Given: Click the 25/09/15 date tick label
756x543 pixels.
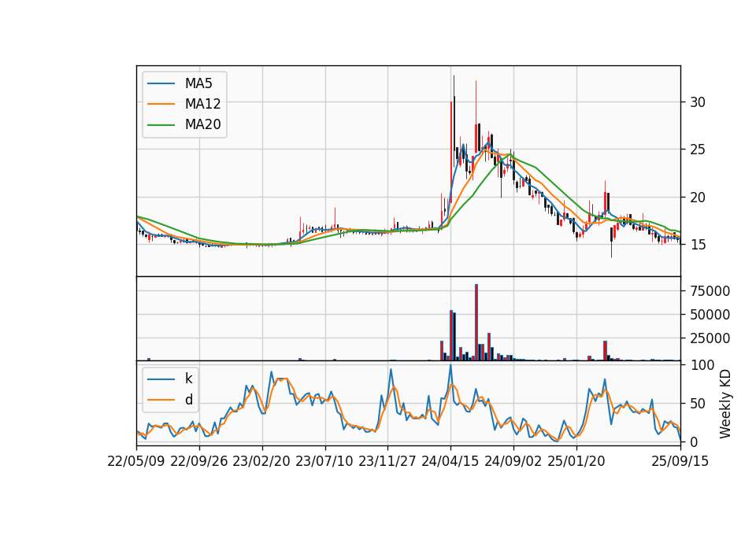Looking at the screenshot, I should click(x=680, y=461).
